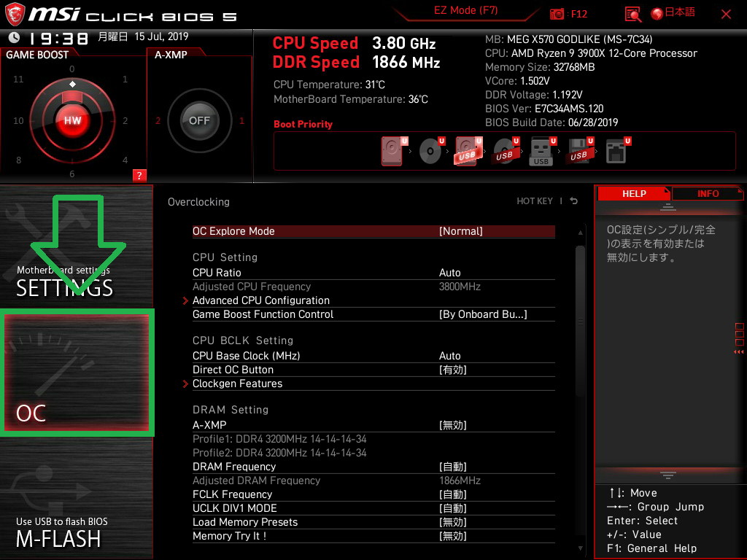Select the USB hard disk boot device icon
The image size is (747, 560).
tap(468, 151)
